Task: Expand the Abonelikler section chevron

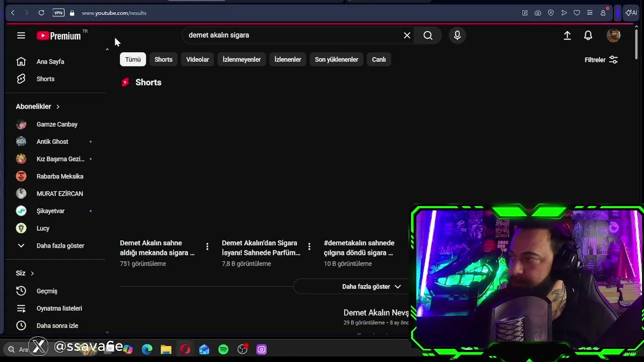Action: click(58, 107)
